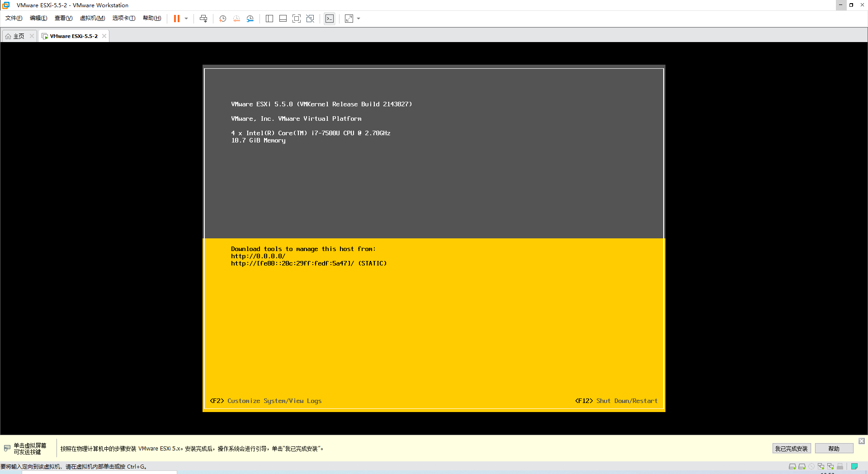Image resolution: width=868 pixels, height=474 pixels.
Task: Open the message log via sticky note icon
Action: pos(854,466)
